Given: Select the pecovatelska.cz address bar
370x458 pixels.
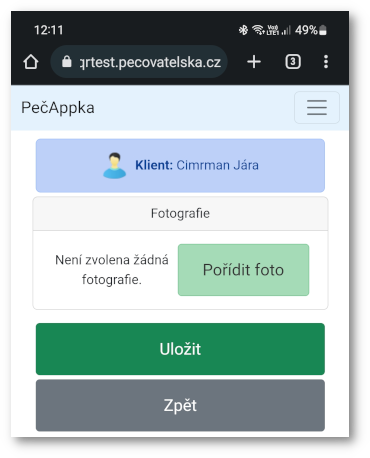Looking at the screenshot, I should pos(139,62).
